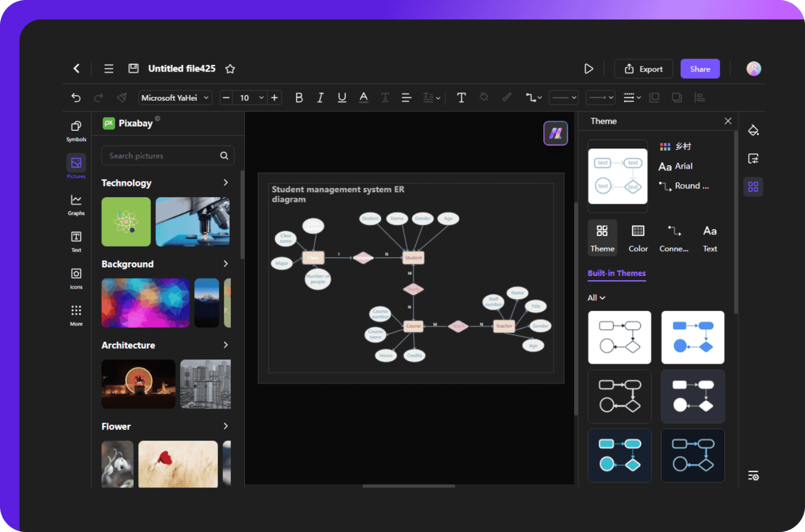Start presentation with the play icon
Screen dimensions: 805x532
pos(588,69)
